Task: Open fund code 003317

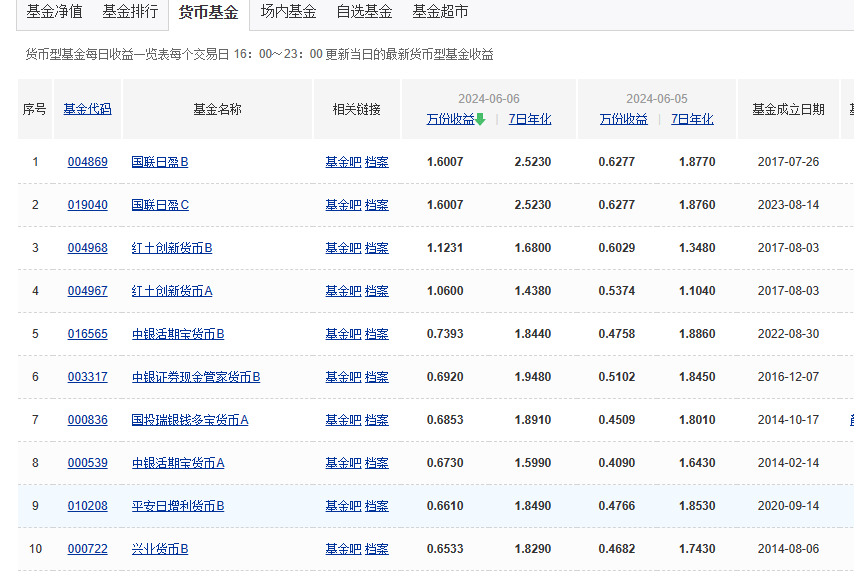Action: click(88, 377)
